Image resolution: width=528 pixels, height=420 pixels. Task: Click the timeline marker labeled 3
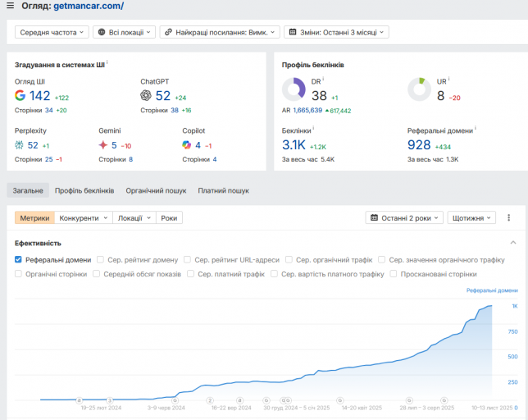coord(110,400)
